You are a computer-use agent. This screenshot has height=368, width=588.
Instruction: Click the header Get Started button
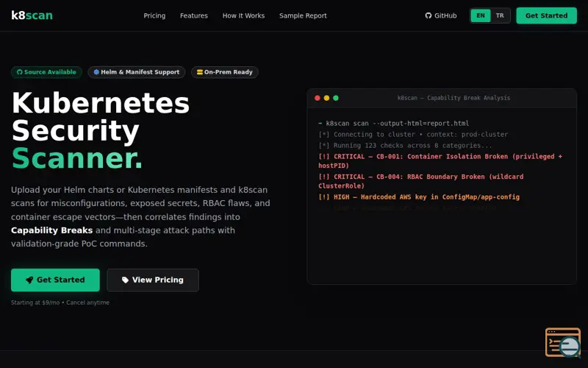point(546,15)
